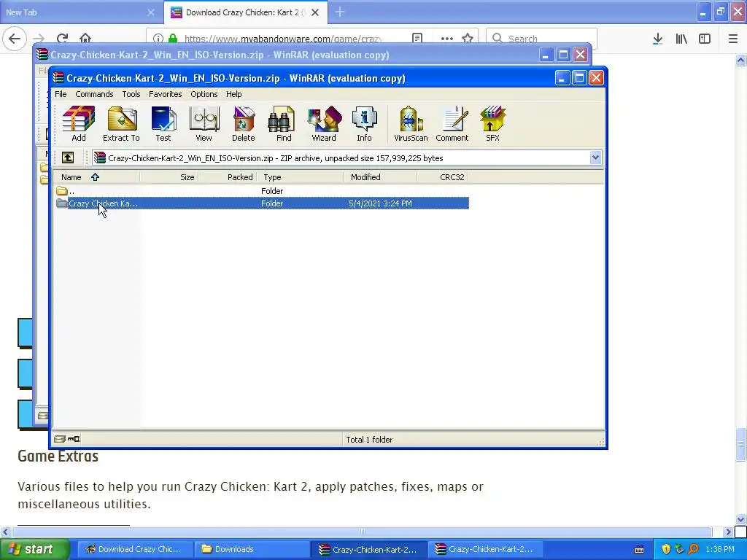Click the site info icon in address bar
Image resolution: width=747 pixels, height=560 pixels.
[x=158, y=39]
